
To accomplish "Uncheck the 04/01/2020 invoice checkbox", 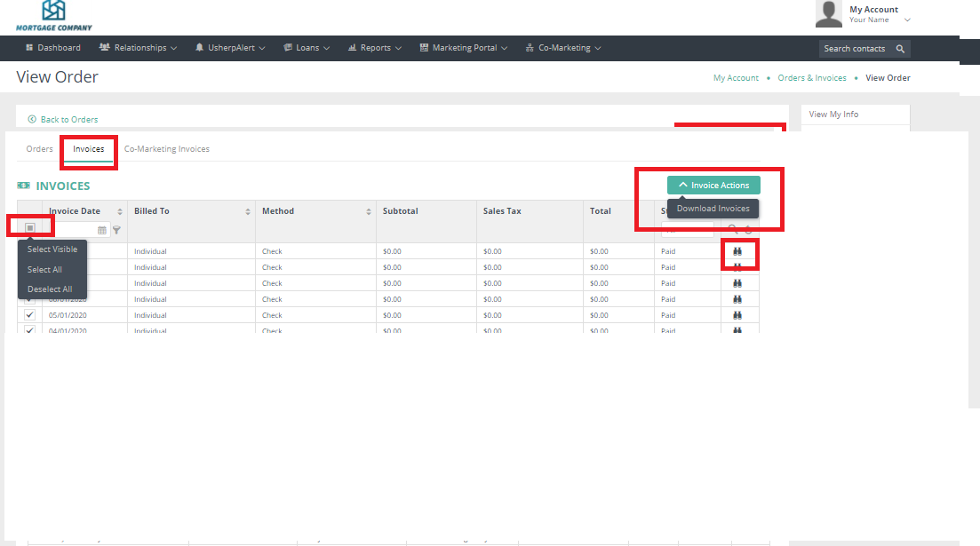I will [x=29, y=330].
